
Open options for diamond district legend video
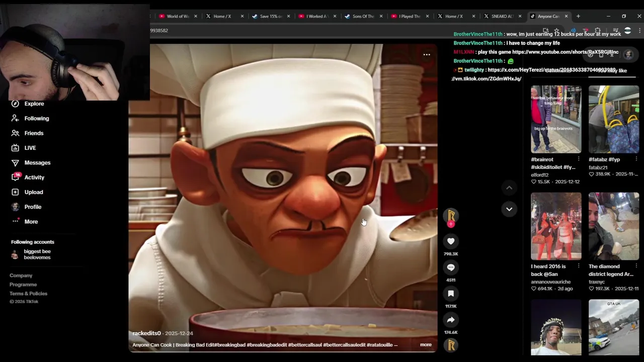point(636,266)
